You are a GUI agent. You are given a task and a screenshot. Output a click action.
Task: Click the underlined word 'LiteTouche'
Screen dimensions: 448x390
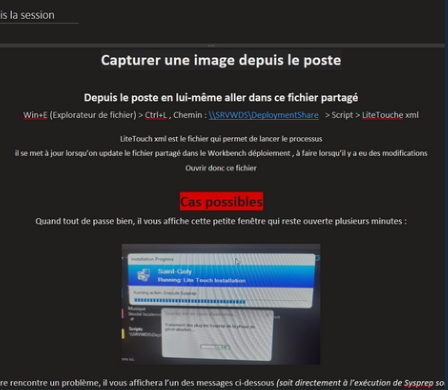point(383,115)
